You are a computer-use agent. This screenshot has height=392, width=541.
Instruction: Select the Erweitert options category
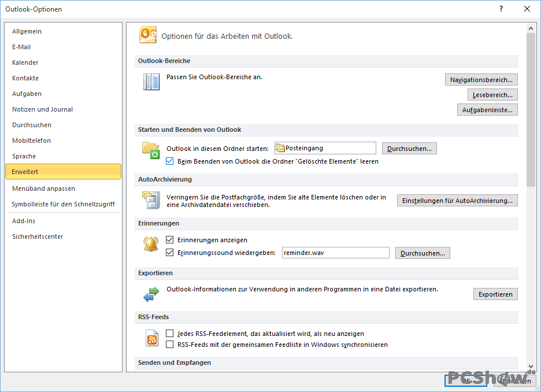(x=64, y=172)
